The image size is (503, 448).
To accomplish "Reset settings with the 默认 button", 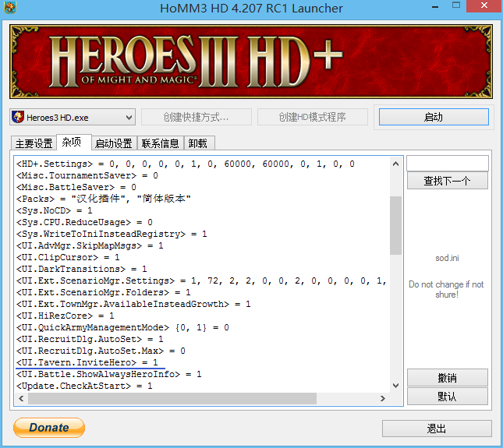I will click(x=447, y=396).
